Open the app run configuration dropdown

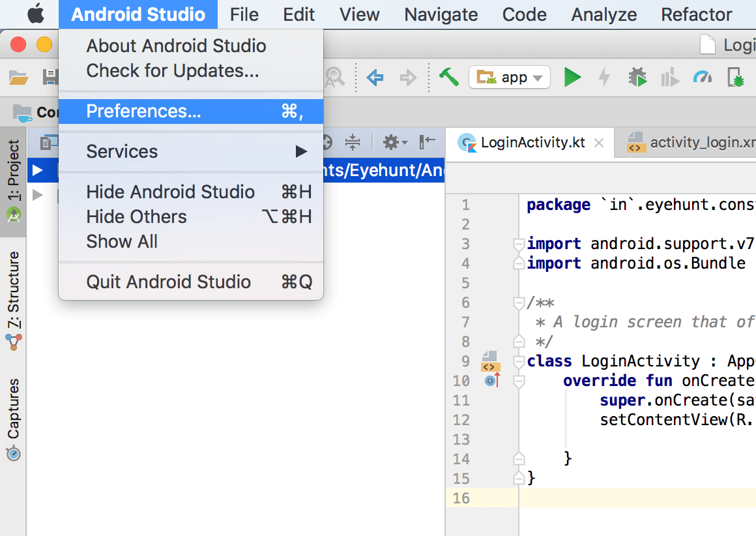pyautogui.click(x=510, y=77)
